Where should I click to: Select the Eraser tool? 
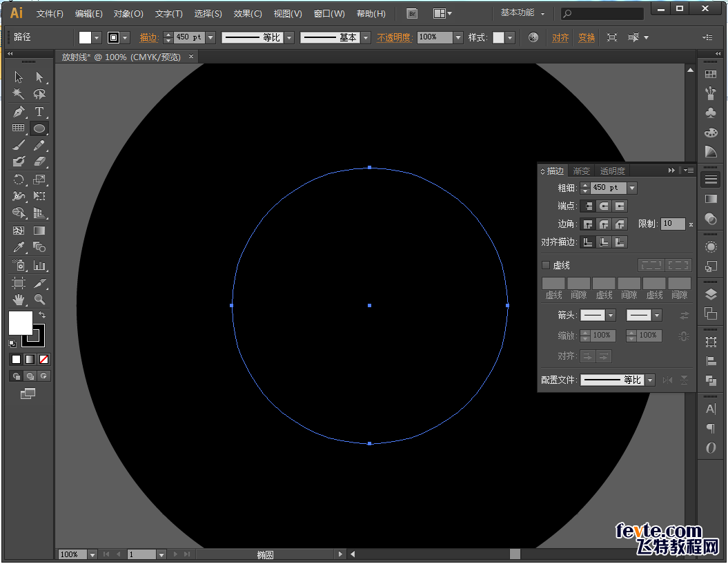click(39, 162)
